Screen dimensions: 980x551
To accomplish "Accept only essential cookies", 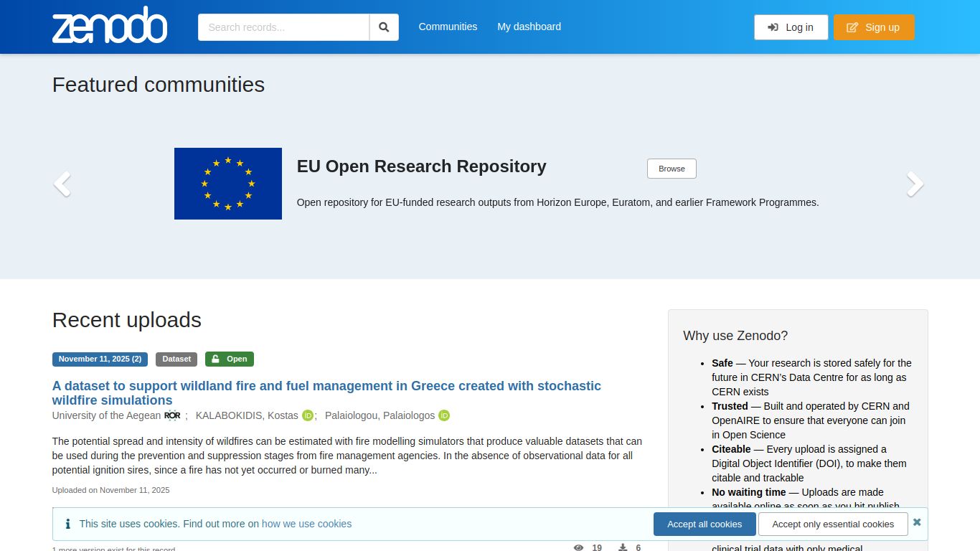I will [x=833, y=524].
